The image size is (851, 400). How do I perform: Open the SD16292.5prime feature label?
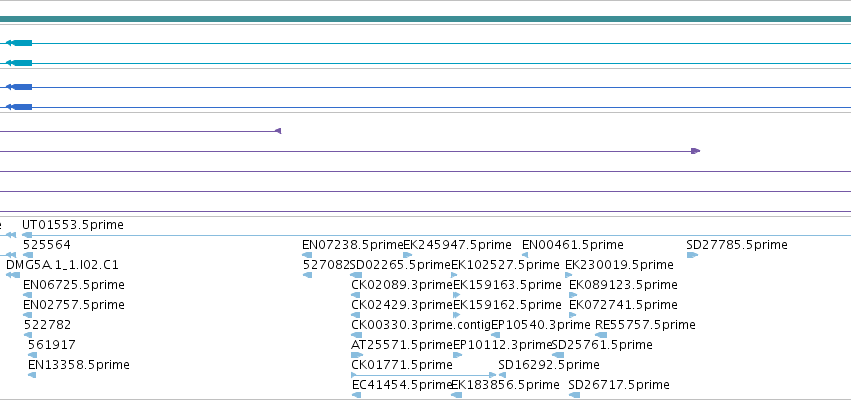(x=549, y=365)
